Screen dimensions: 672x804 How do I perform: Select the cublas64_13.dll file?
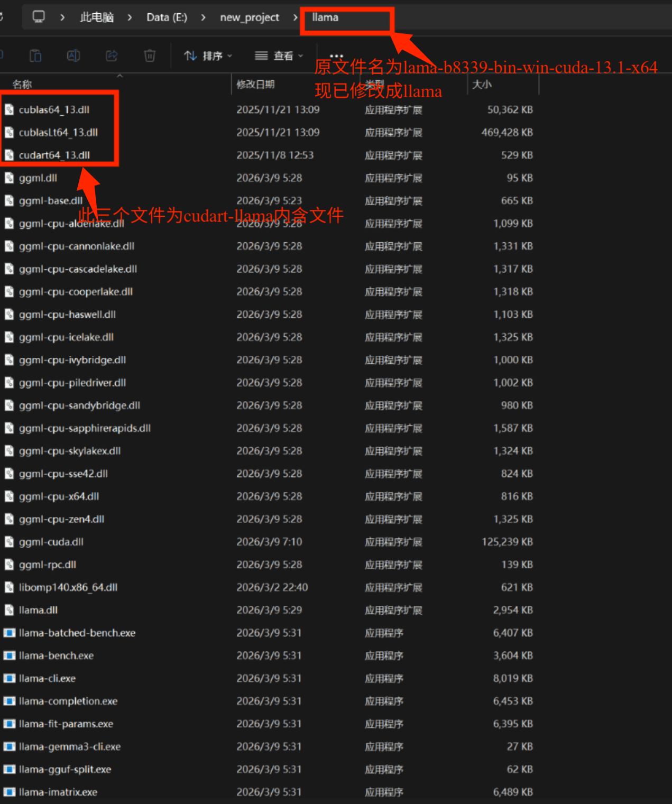tap(54, 110)
